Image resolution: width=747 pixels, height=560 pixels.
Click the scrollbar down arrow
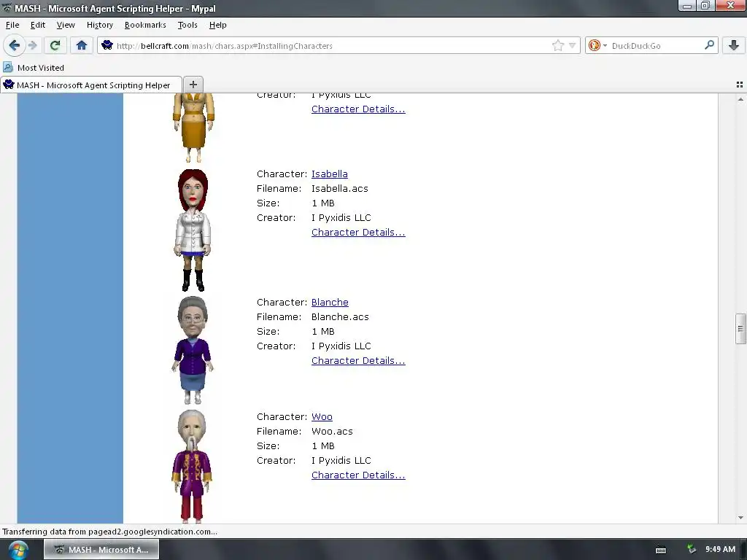point(740,518)
